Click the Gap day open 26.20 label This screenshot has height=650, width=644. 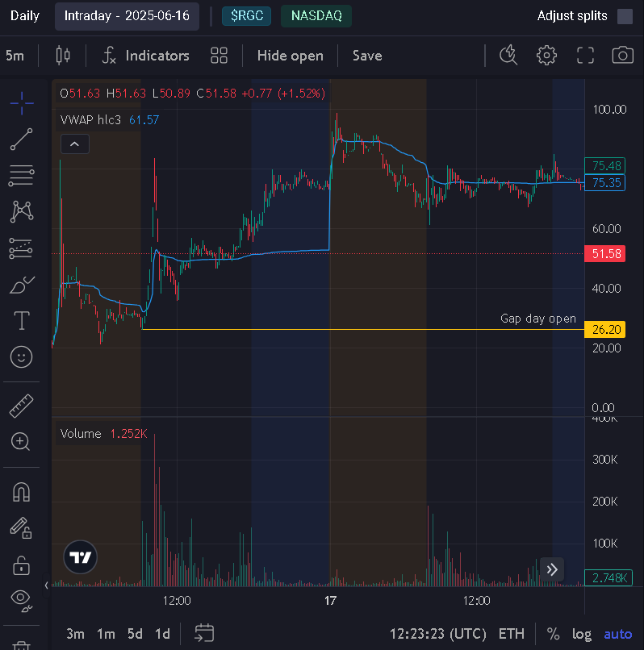(604, 330)
